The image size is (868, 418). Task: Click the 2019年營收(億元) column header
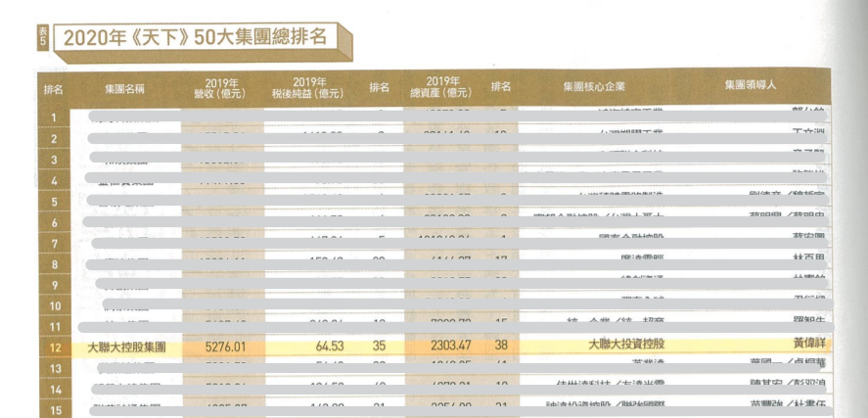click(x=223, y=87)
